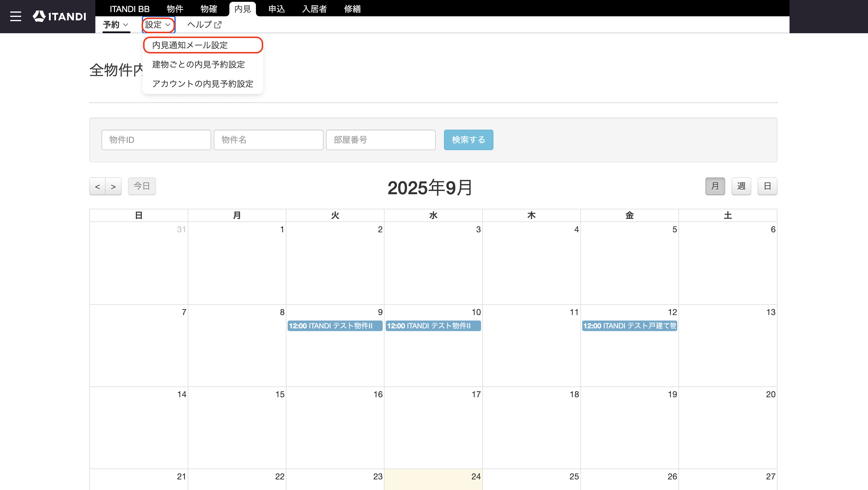Expand the 予約 dropdown
868x490 pixels.
(x=116, y=24)
